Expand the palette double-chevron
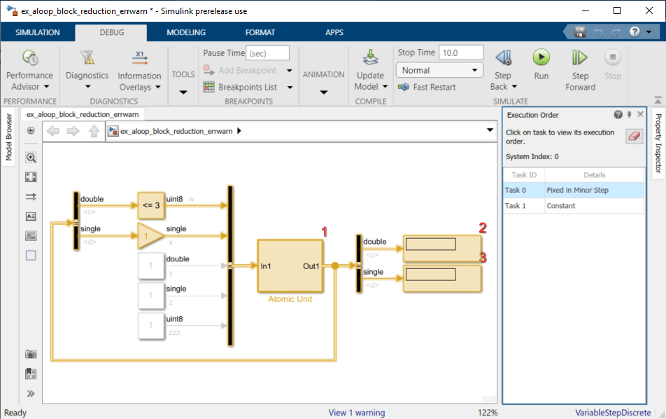Viewport: 666px width, 419px height. coord(31,394)
